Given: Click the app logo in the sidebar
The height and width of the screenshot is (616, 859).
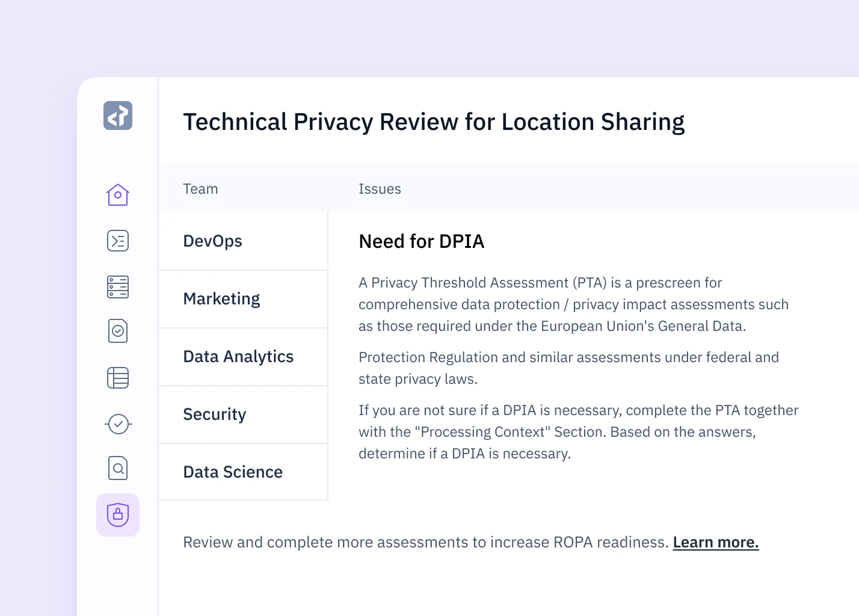Looking at the screenshot, I should tap(118, 115).
